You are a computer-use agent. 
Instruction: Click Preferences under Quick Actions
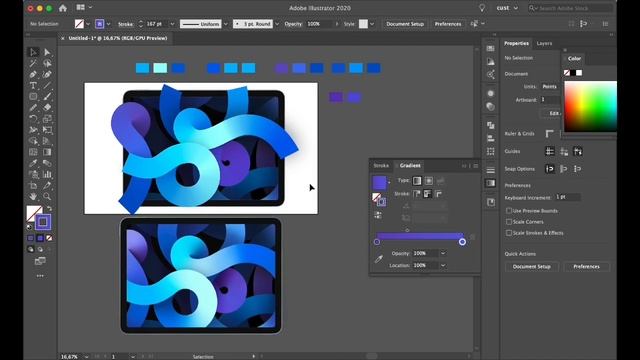587,267
